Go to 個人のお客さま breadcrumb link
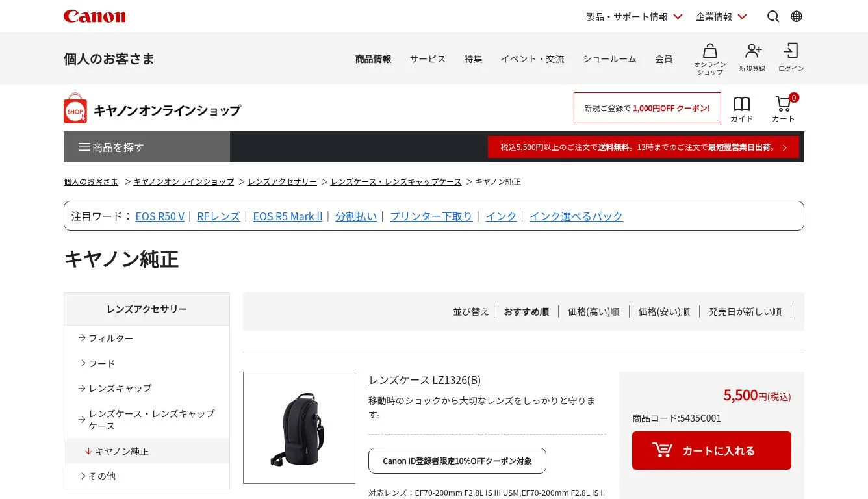Viewport: 868px width, 499px height. [x=91, y=181]
